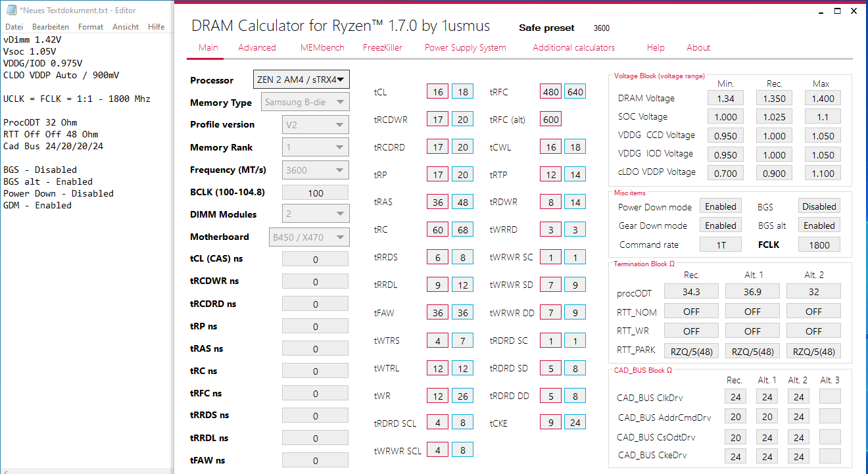Viewport: 868px width, 474px height.
Task: Open the Advanced tab
Action: [x=257, y=47]
